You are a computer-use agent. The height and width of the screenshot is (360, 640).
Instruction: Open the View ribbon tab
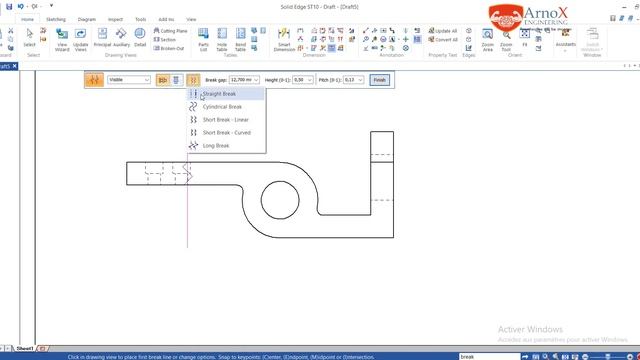(191, 19)
